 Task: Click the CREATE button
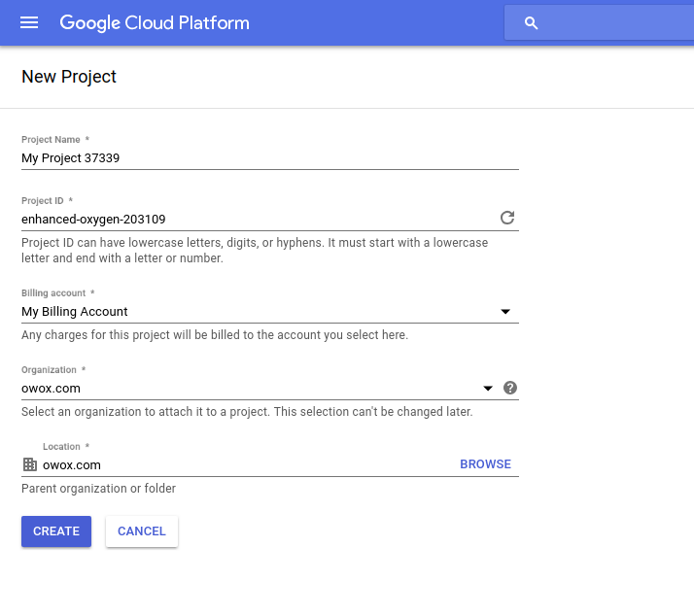pyautogui.click(x=56, y=531)
